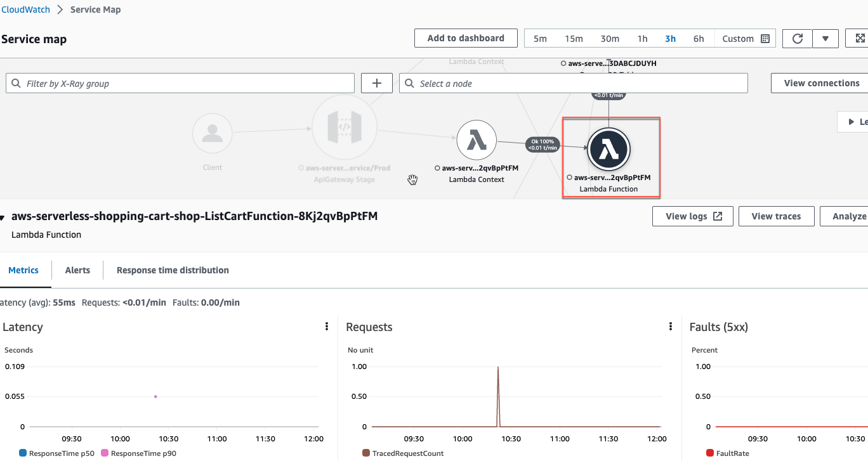868x461 pixels.
Task: Select the Lambda Context node icon
Action: pos(477,141)
